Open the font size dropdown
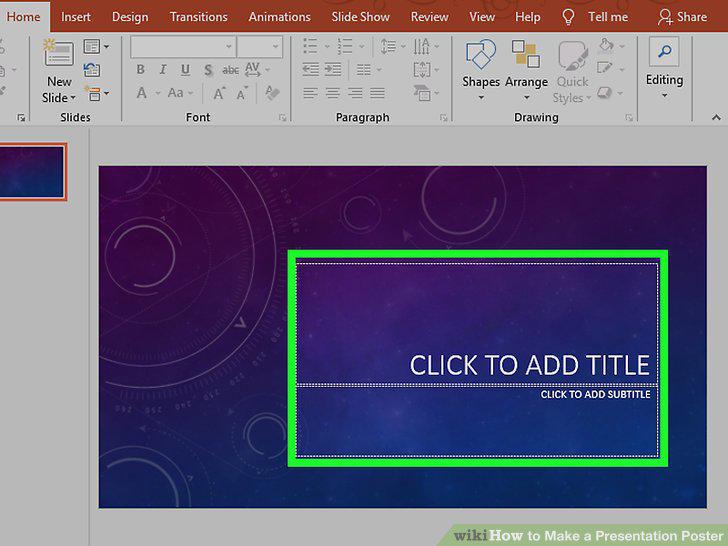The height and width of the screenshot is (546, 728). pyautogui.click(x=260, y=46)
